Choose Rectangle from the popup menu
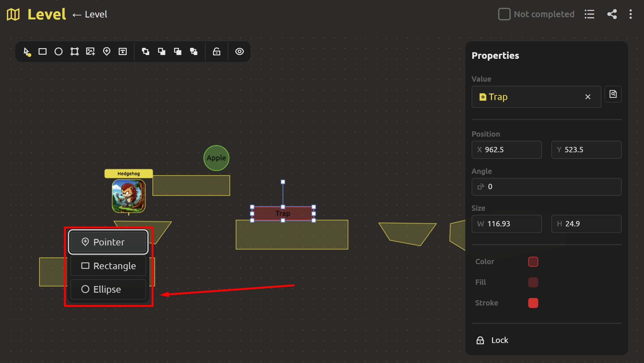Viewport: 644px width, 363px height. coord(108,266)
